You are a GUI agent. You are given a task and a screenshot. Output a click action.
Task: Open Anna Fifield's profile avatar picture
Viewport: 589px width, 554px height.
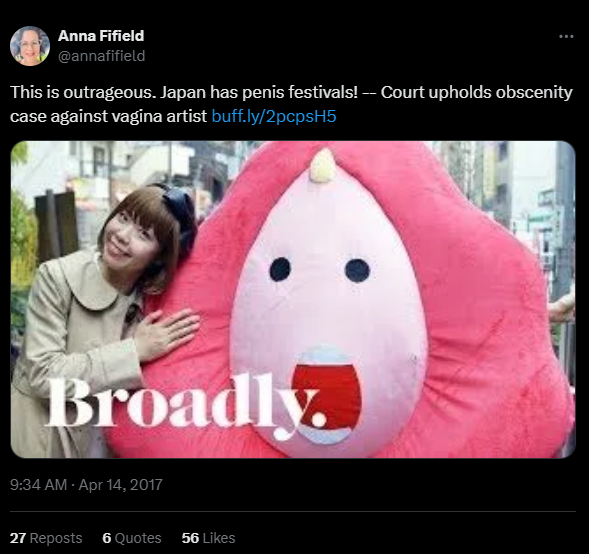tap(30, 46)
